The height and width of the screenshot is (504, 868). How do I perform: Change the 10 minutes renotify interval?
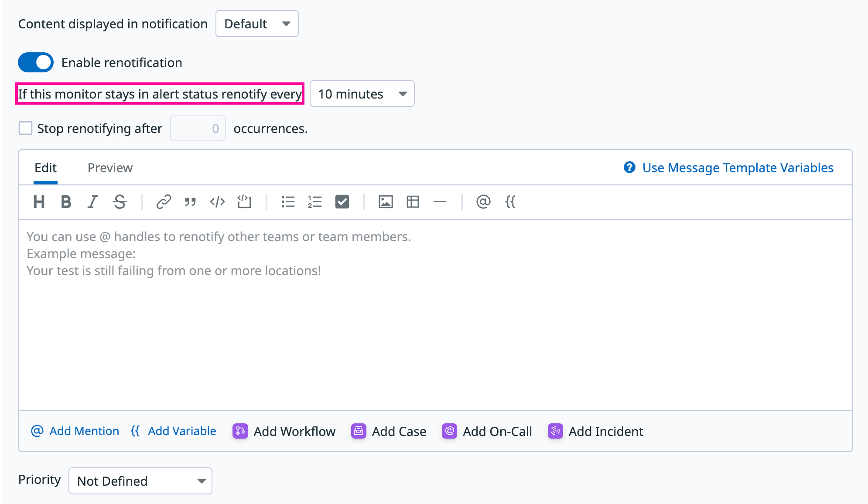362,94
